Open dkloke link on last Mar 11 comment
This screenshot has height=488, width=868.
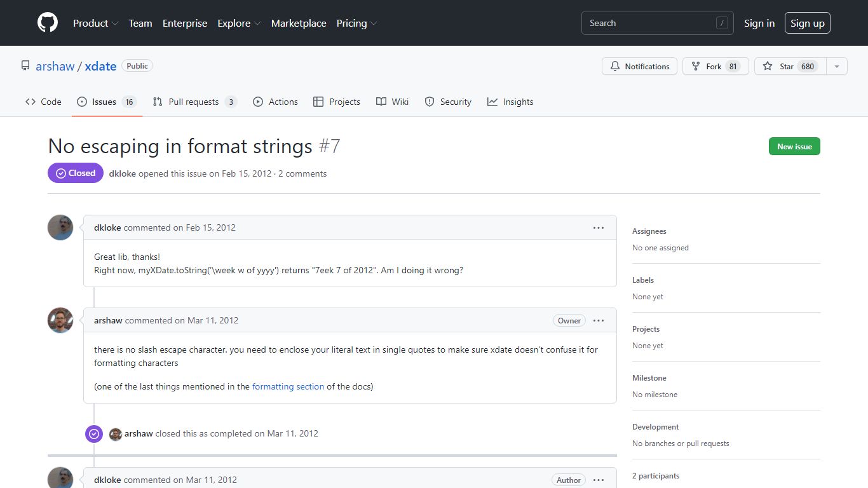[x=107, y=480]
